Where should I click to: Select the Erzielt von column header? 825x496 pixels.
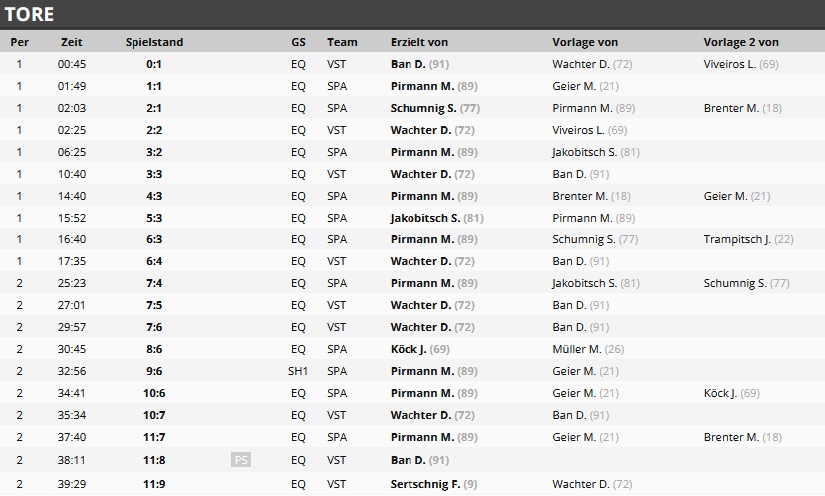pyautogui.click(x=419, y=42)
